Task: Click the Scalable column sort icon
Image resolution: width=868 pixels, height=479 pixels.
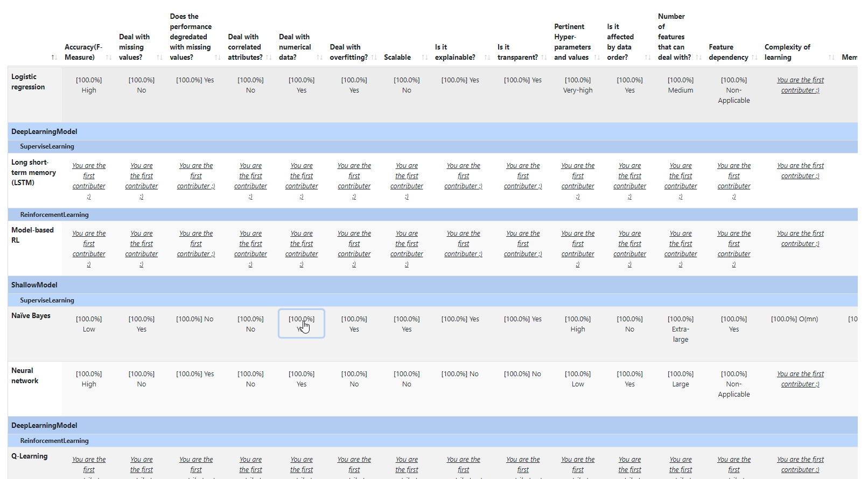Action: pos(424,58)
